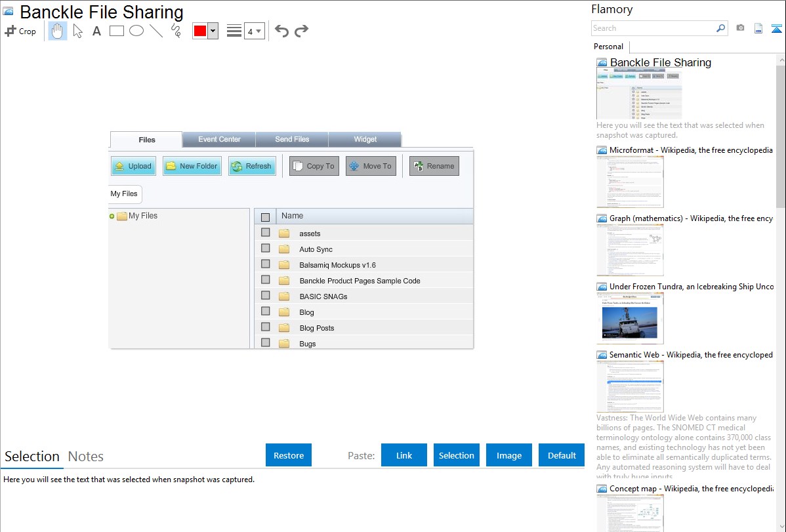
Task: Redo the last undone action
Action: tap(301, 31)
